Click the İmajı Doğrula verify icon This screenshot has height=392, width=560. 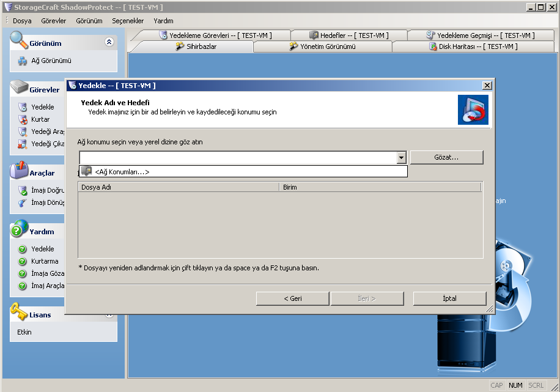pos(23,190)
